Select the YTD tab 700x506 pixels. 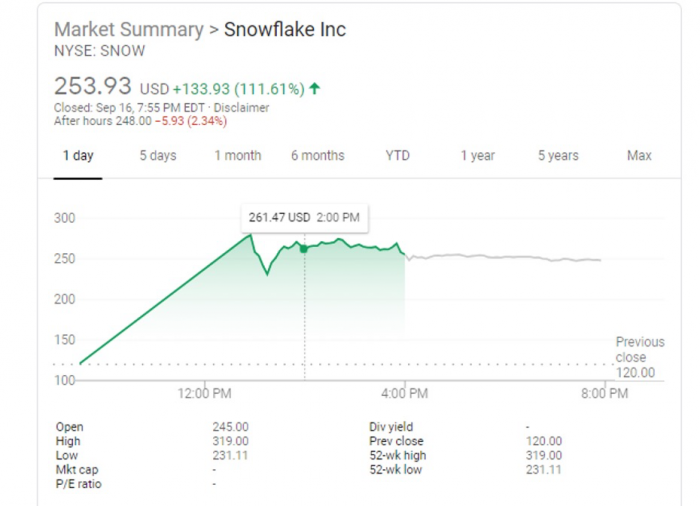(397, 155)
